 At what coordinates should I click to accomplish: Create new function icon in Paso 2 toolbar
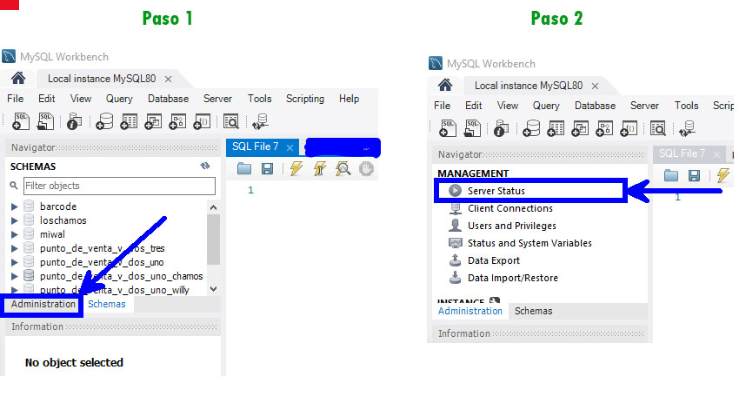629,128
